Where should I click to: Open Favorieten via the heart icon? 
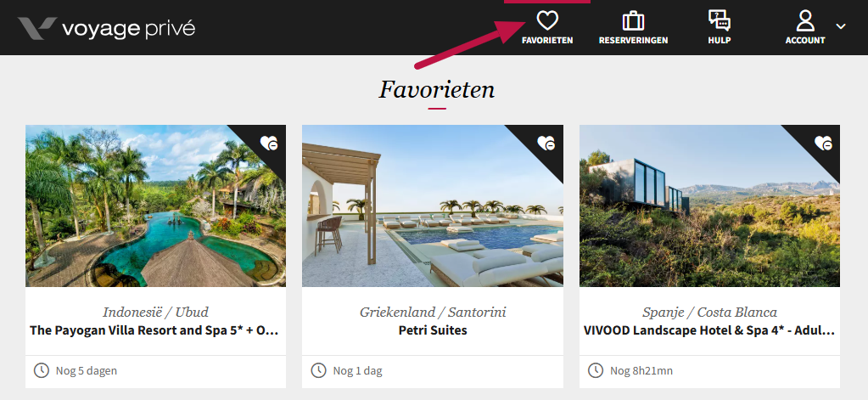pos(547,21)
